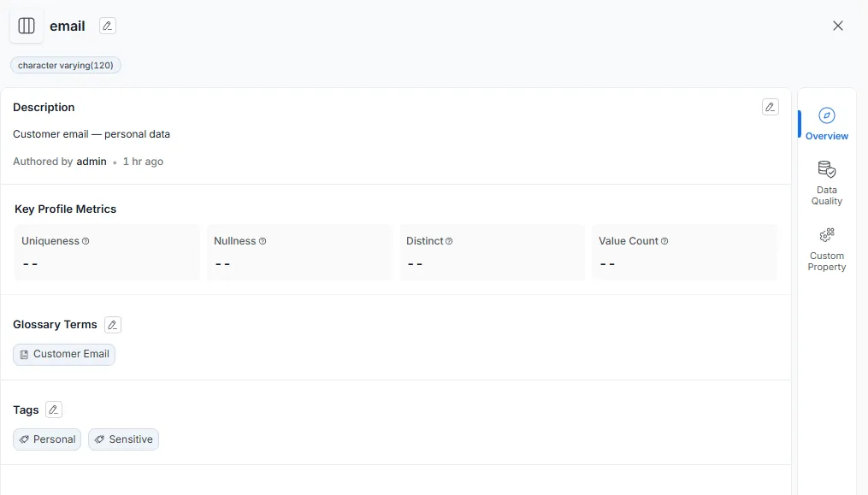
Task: Click the admin author link
Action: coord(92,161)
